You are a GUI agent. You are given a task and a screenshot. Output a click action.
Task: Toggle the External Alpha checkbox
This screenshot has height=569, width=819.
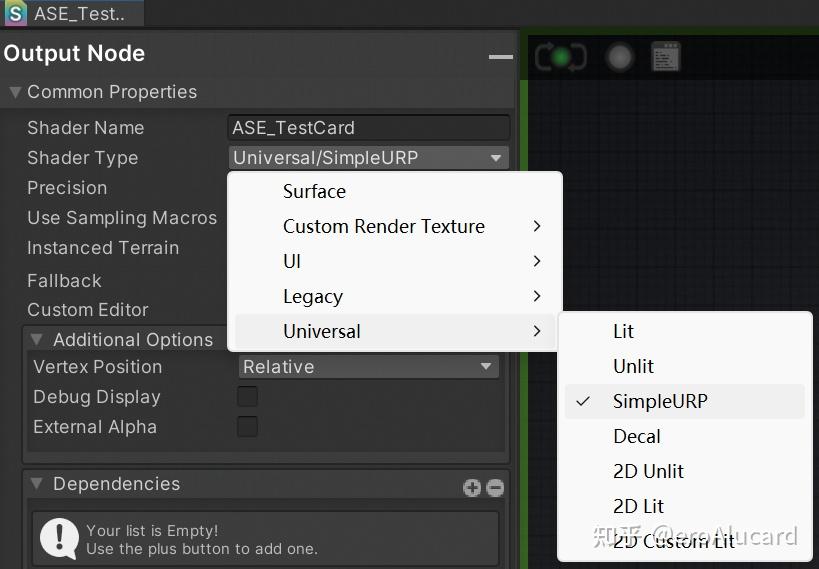[x=246, y=427]
